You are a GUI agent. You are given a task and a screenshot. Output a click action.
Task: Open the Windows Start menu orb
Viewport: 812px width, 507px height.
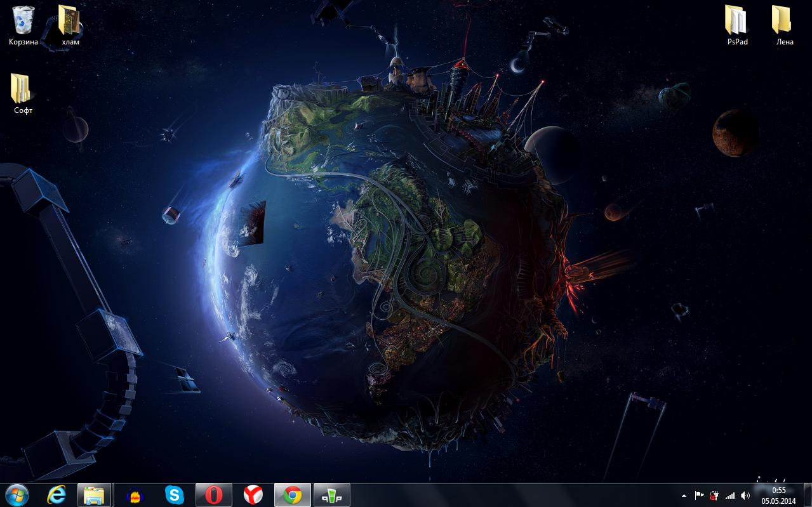coord(17,495)
